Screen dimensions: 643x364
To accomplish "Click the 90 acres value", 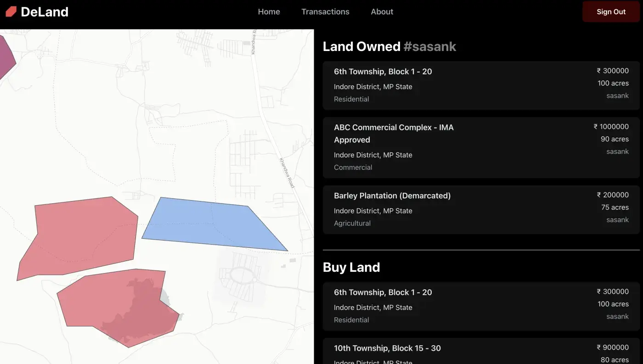I will point(615,139).
